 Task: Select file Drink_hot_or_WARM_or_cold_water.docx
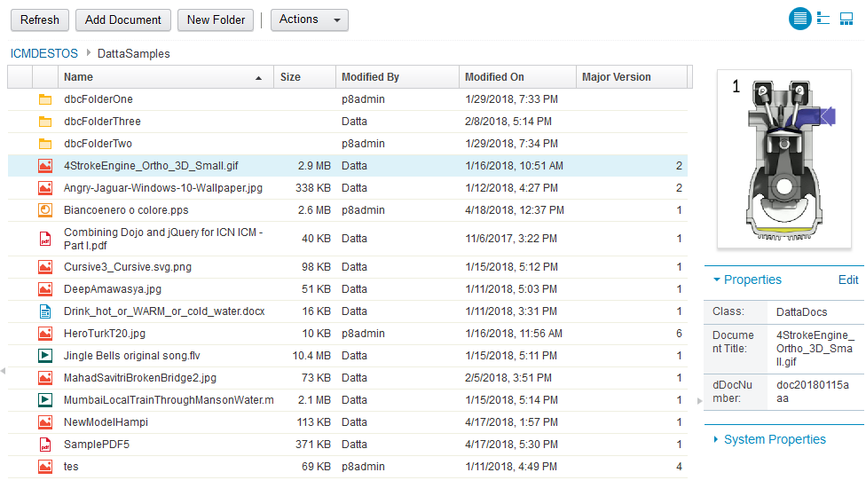click(164, 311)
